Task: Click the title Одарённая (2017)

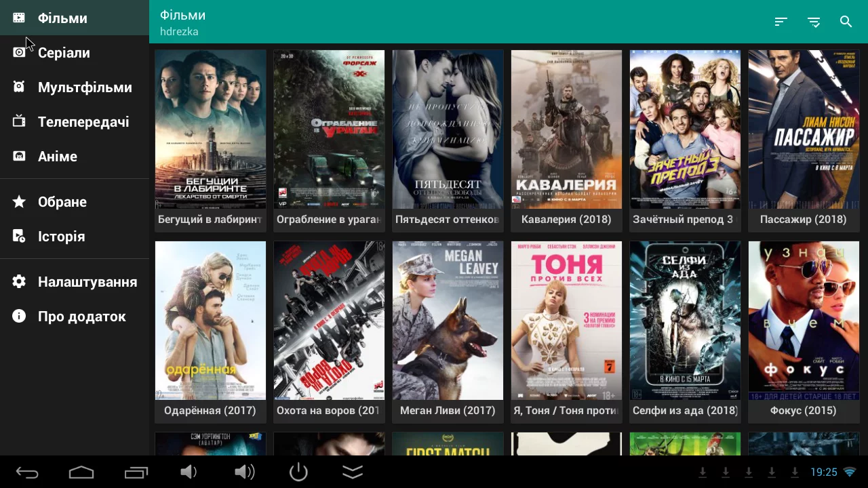Action: click(210, 411)
